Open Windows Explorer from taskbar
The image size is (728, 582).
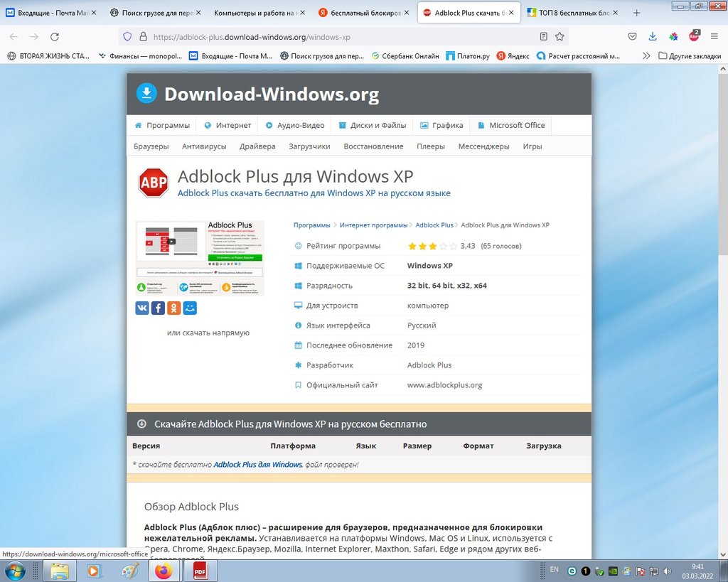tap(60, 571)
